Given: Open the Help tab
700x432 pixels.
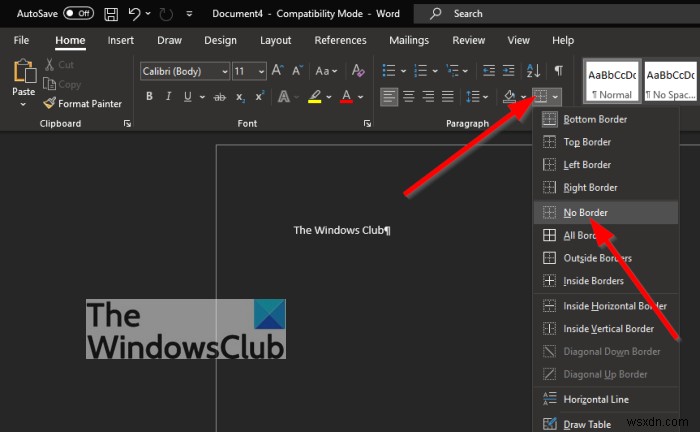Looking at the screenshot, I should click(563, 40).
